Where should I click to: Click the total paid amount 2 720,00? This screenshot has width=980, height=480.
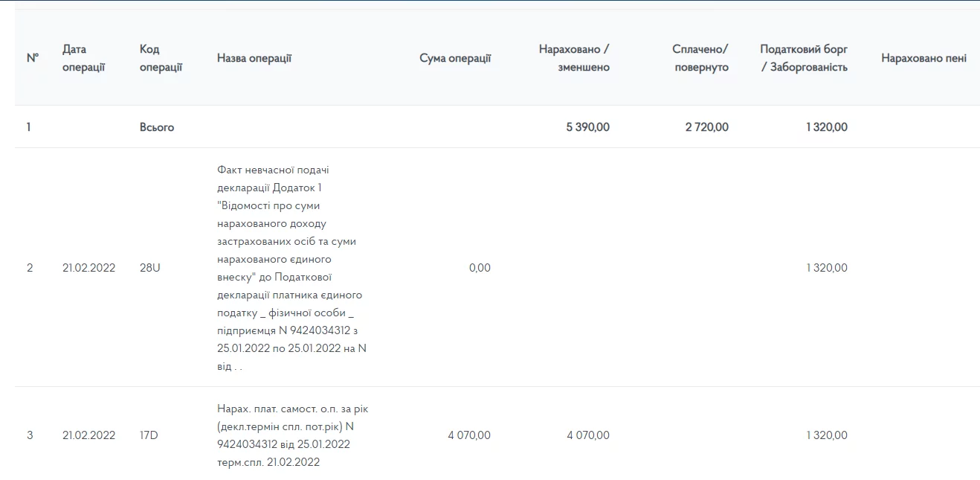pyautogui.click(x=706, y=127)
